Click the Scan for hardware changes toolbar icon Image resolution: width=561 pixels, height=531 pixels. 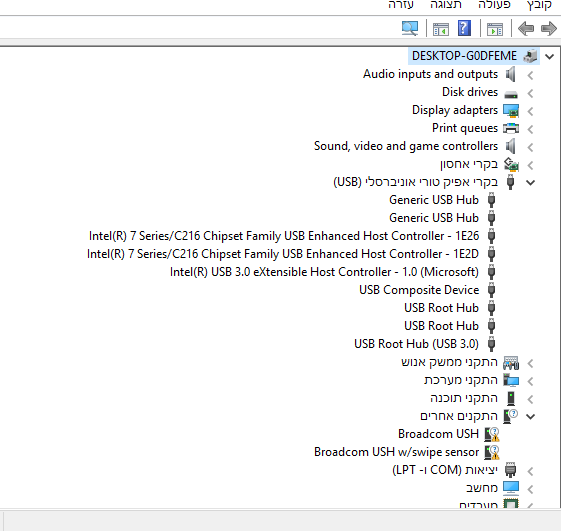[x=410, y=28]
